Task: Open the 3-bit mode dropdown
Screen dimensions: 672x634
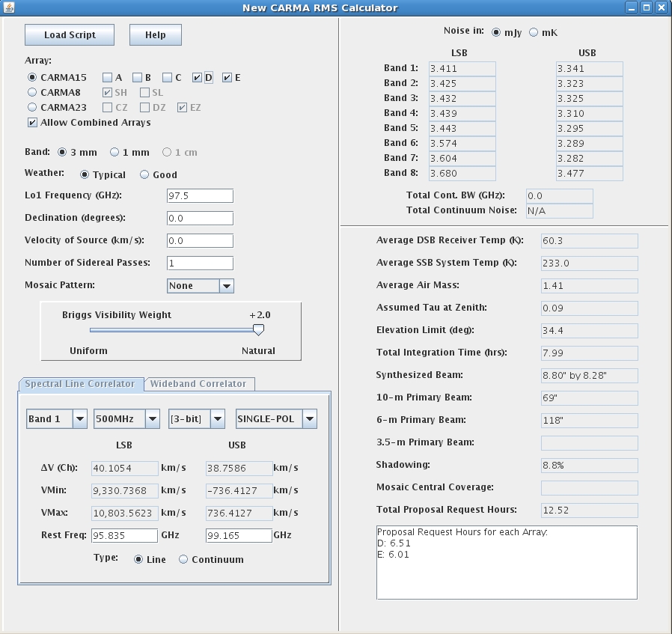Action: point(196,419)
